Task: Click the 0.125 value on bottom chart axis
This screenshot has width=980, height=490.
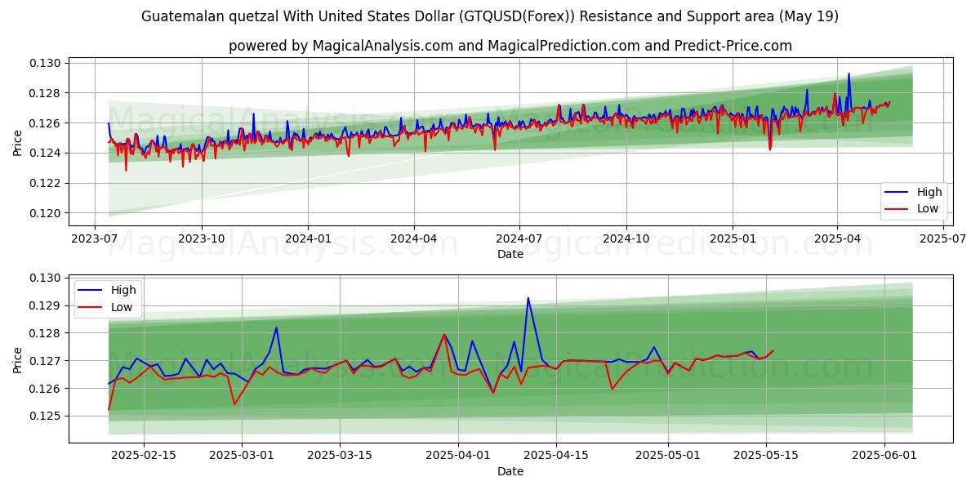Action: (47, 416)
